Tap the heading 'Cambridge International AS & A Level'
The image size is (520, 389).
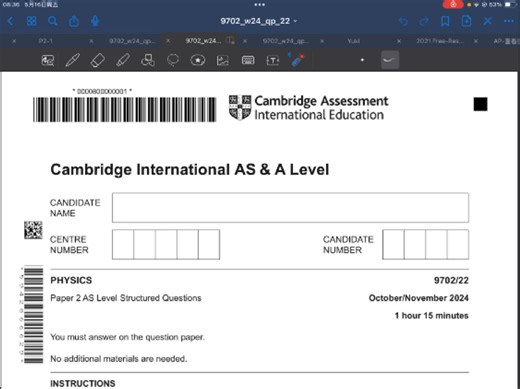pos(190,169)
